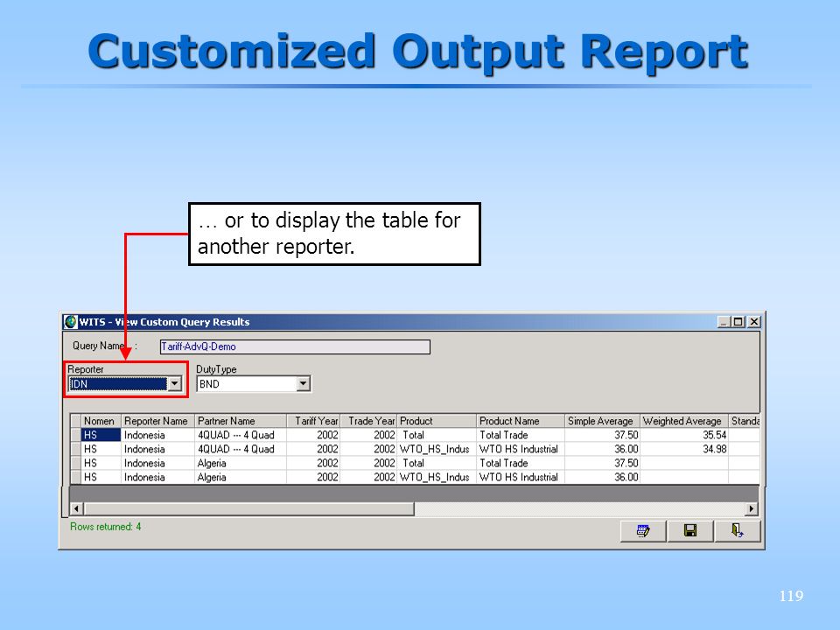Screen dimensions: 840x630
Task: Click Total Trade in the third row
Action: (521, 463)
